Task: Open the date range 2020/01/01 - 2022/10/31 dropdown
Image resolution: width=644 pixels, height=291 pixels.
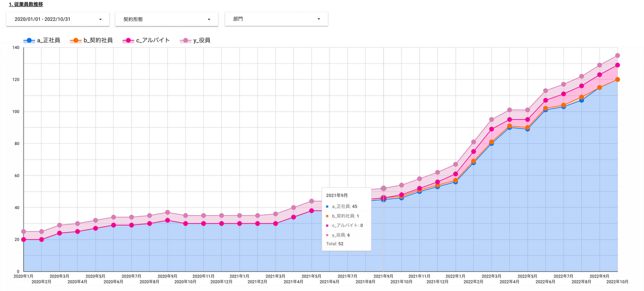Action: coord(58,19)
